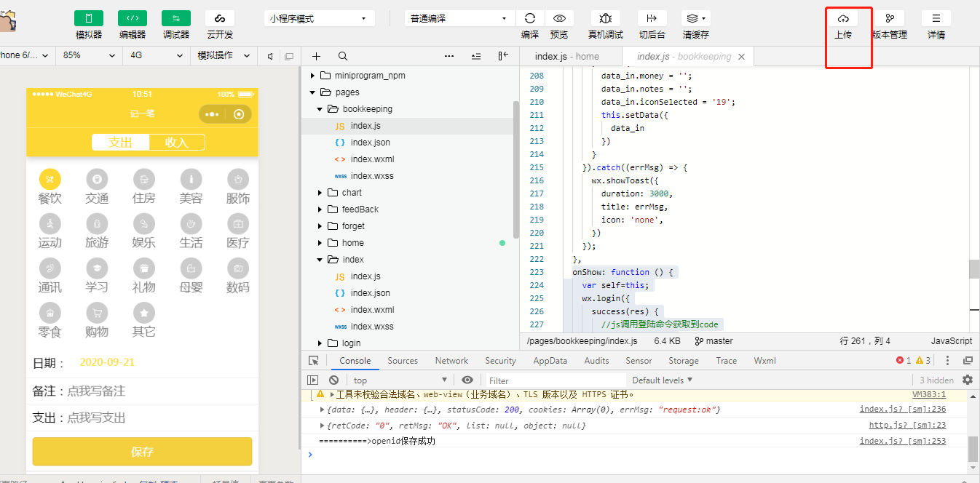Open the 小程序模式 mode dropdown
Screen dimensions: 980x483
point(320,18)
